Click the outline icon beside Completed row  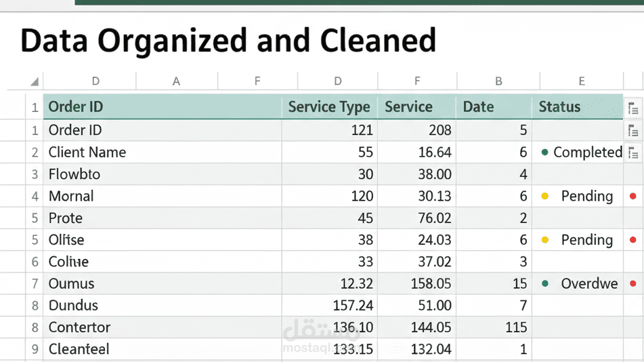coord(632,153)
